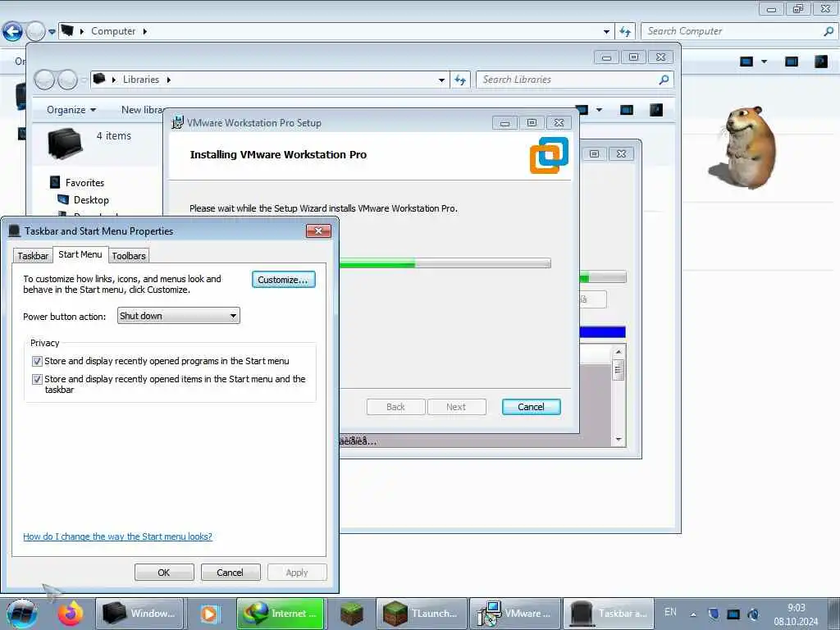This screenshot has height=630, width=840.
Task: Open view options arrow in Libraries toolbar
Action: point(600,110)
